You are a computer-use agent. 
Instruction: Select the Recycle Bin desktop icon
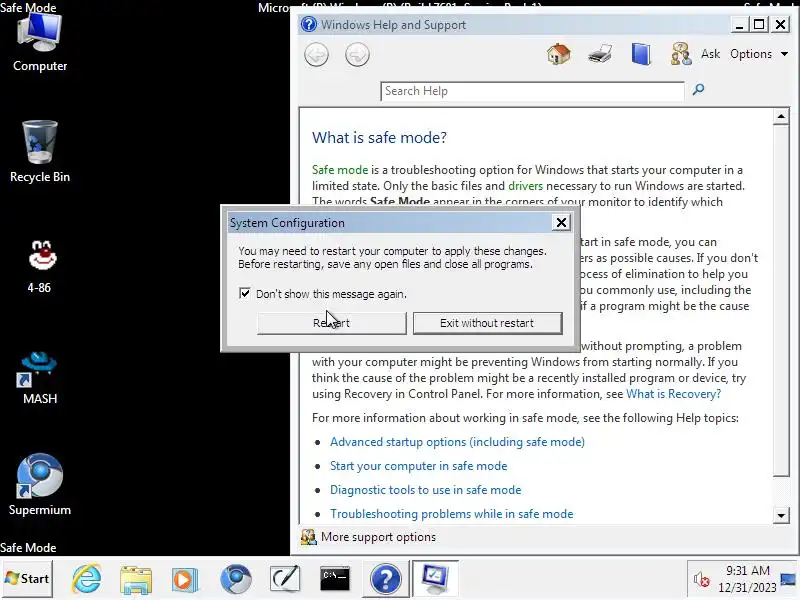coord(40,152)
